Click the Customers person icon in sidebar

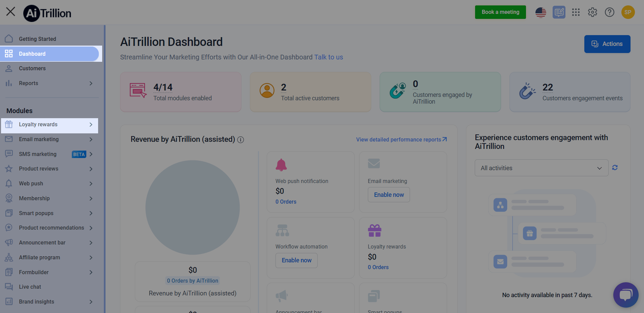(x=9, y=68)
